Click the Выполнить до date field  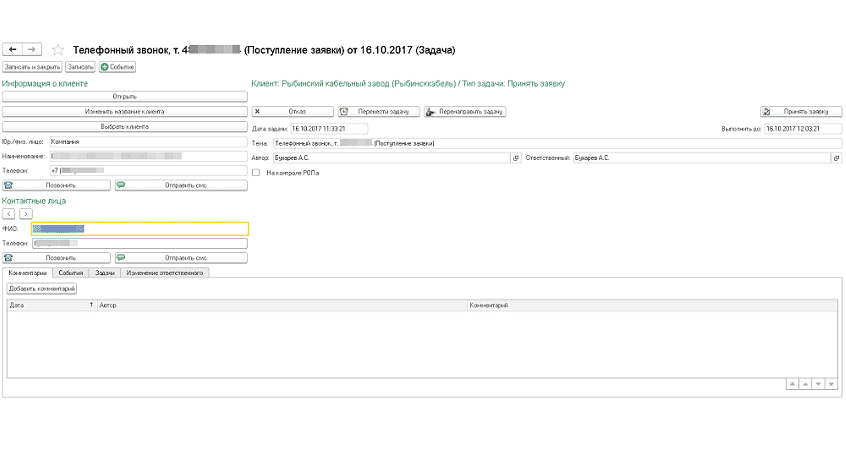803,129
